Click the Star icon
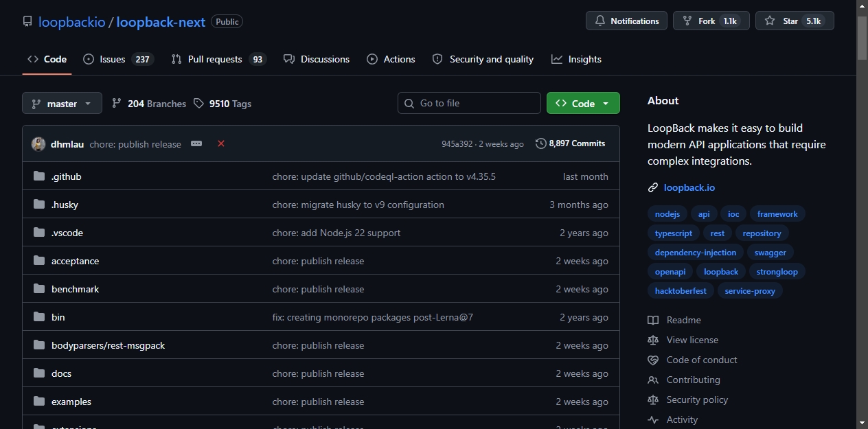 pyautogui.click(x=770, y=21)
